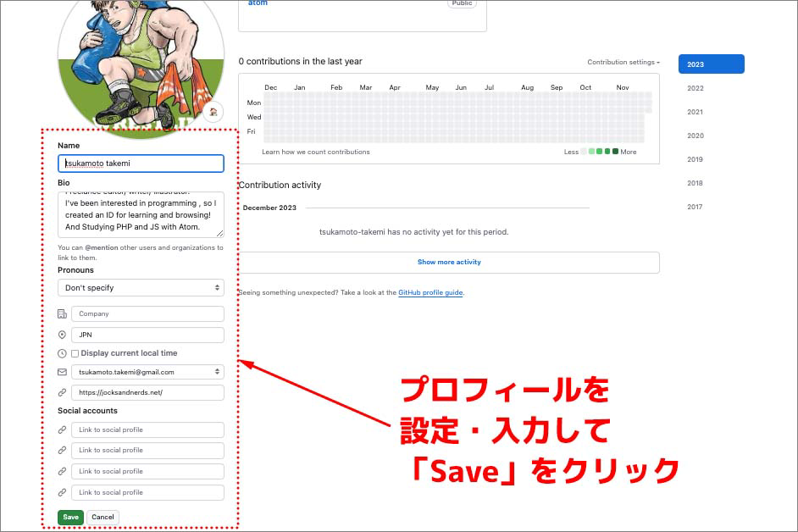This screenshot has height=532, width=798.
Task: Click the last social account link icon
Action: pos(61,492)
